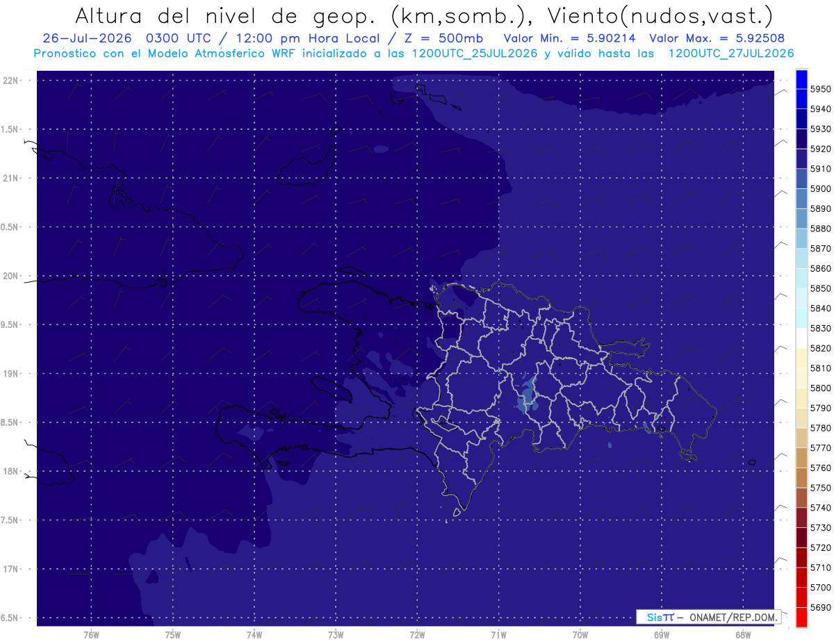Click the 'Z = 500mb' level text
834x644 pixels.
pos(445,38)
